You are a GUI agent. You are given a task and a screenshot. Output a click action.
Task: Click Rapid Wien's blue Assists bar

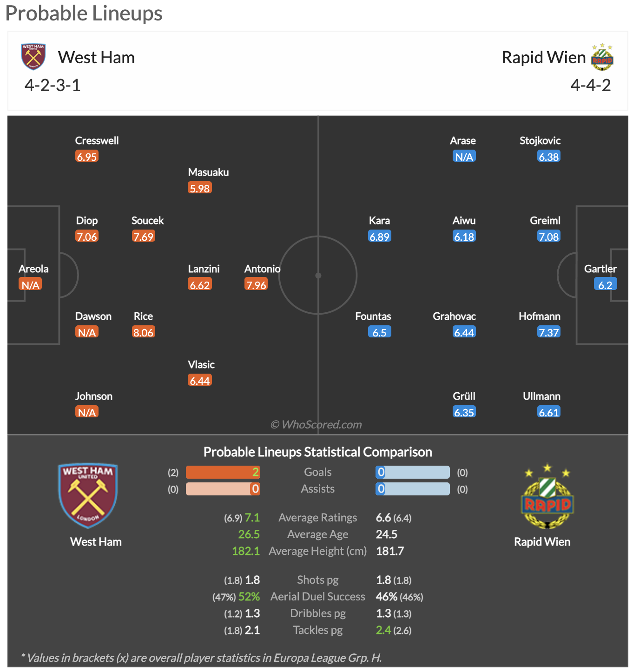(x=413, y=489)
